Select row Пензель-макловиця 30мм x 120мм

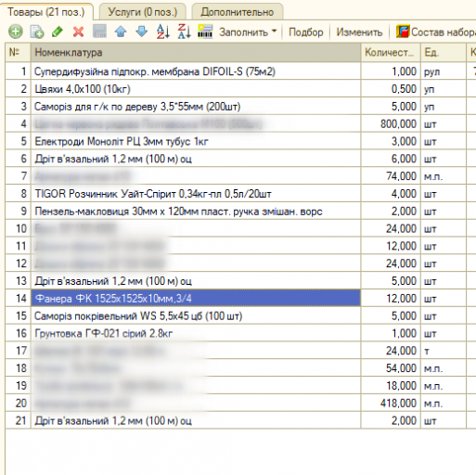click(196, 212)
